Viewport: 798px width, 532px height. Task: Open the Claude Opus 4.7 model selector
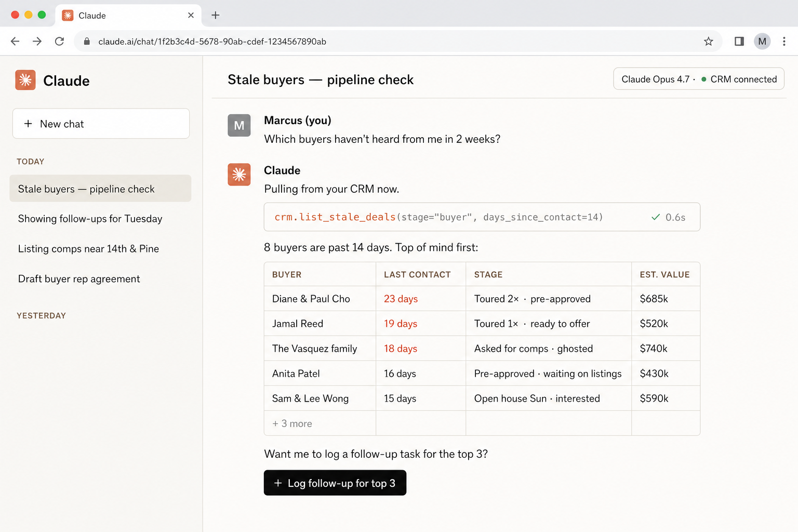[655, 79]
